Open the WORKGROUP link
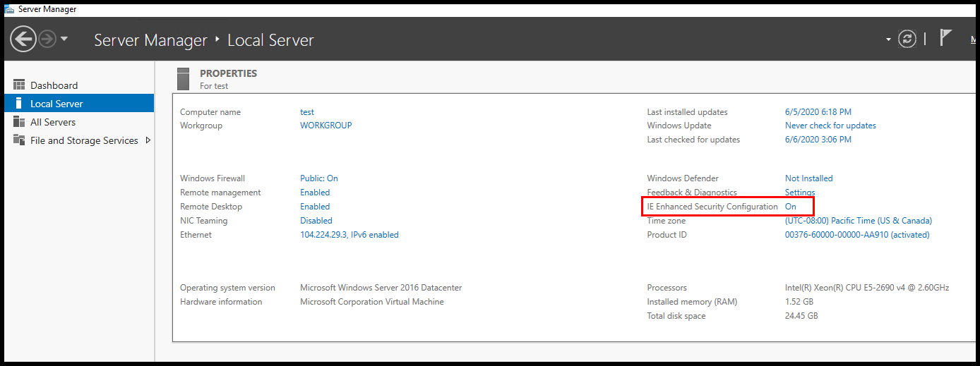Screen dimensions: 980x366 pos(325,126)
